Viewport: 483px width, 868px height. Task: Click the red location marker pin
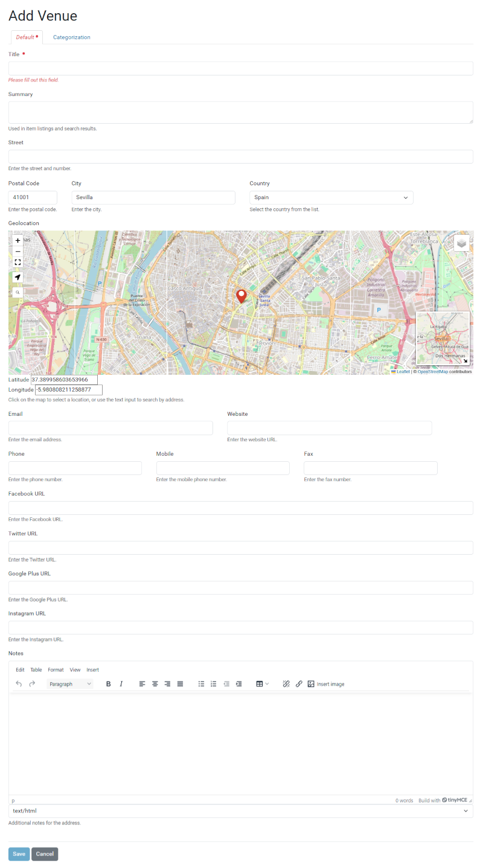point(241,296)
